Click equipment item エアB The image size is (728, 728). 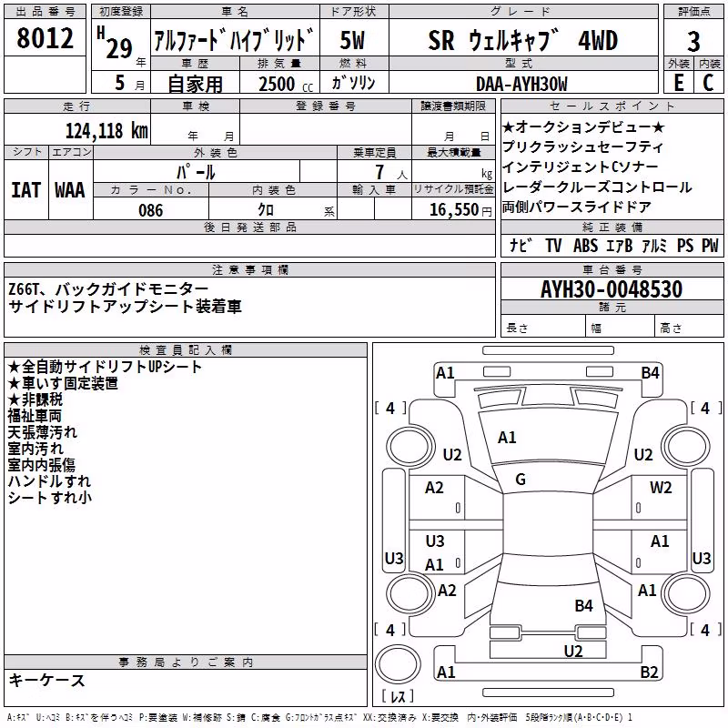[619, 245]
